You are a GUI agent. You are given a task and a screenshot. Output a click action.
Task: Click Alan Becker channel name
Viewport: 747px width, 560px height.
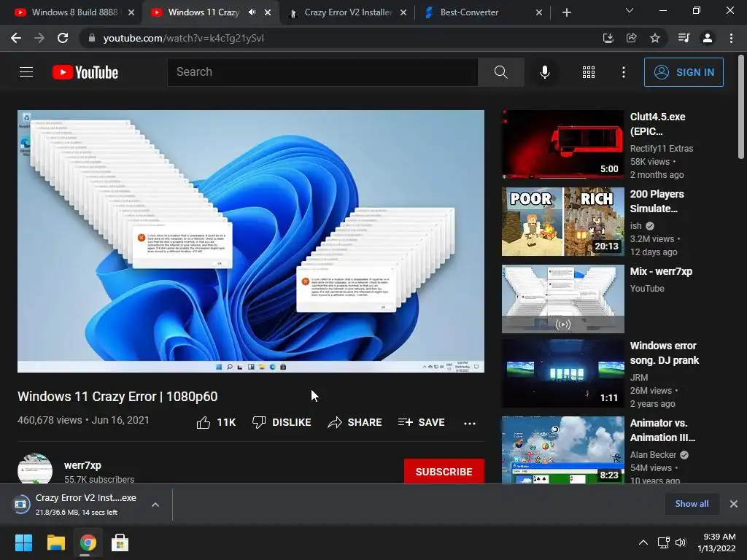click(x=653, y=455)
